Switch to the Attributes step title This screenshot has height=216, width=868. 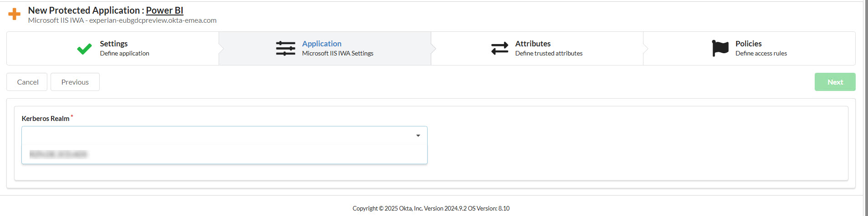coord(533,44)
